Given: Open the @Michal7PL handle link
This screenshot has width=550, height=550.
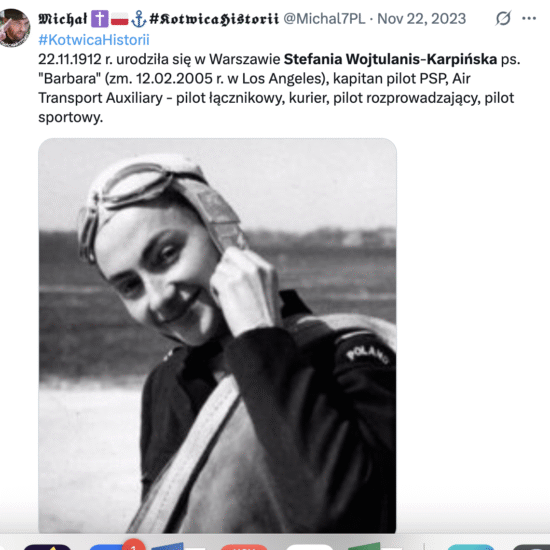Looking at the screenshot, I should point(324,19).
